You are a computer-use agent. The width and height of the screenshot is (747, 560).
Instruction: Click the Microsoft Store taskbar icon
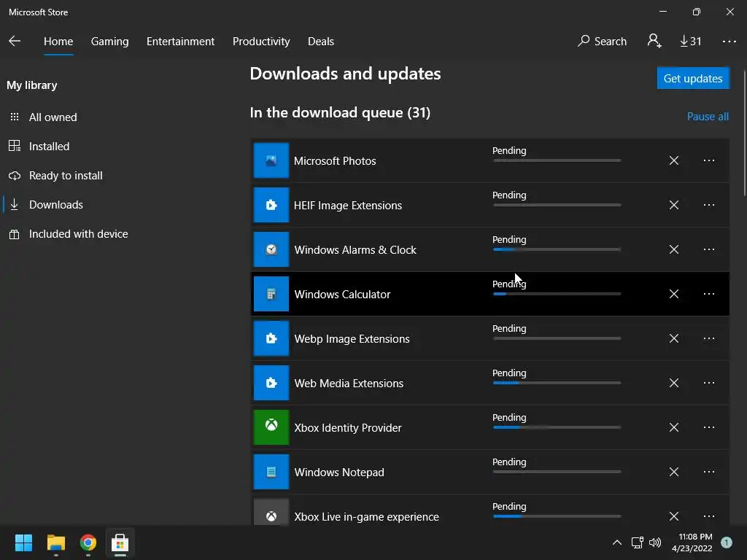(120, 542)
